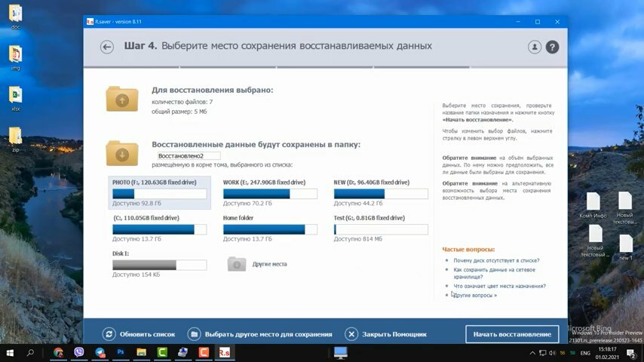Click Закрыть Помощник label
The width and height of the screenshot is (644, 362).
pyautogui.click(x=394, y=334)
